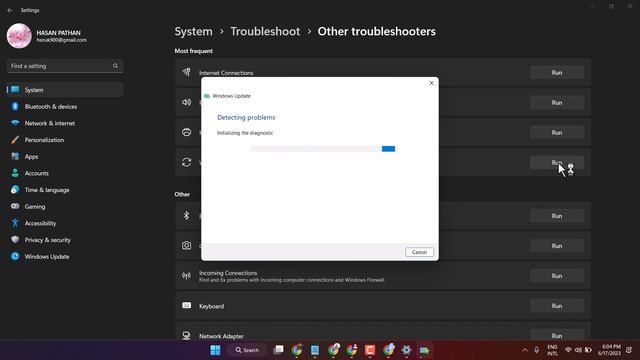Open the orange C app on taskbar

370,350
